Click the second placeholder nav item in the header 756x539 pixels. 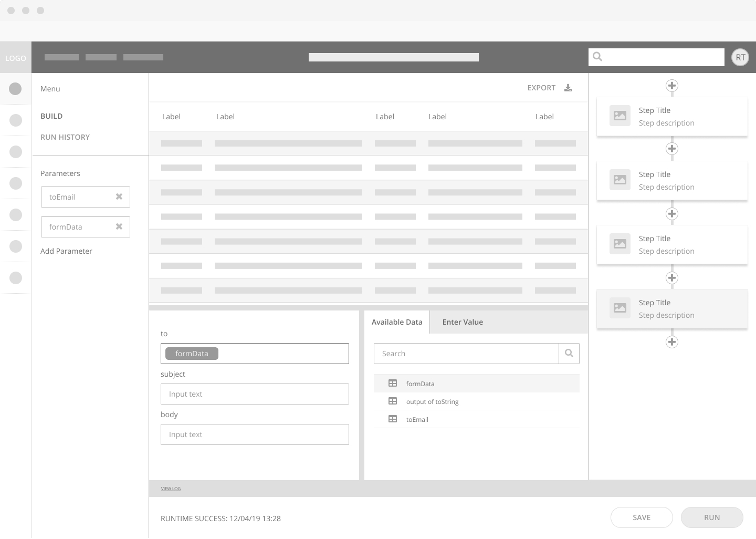pyautogui.click(x=101, y=57)
